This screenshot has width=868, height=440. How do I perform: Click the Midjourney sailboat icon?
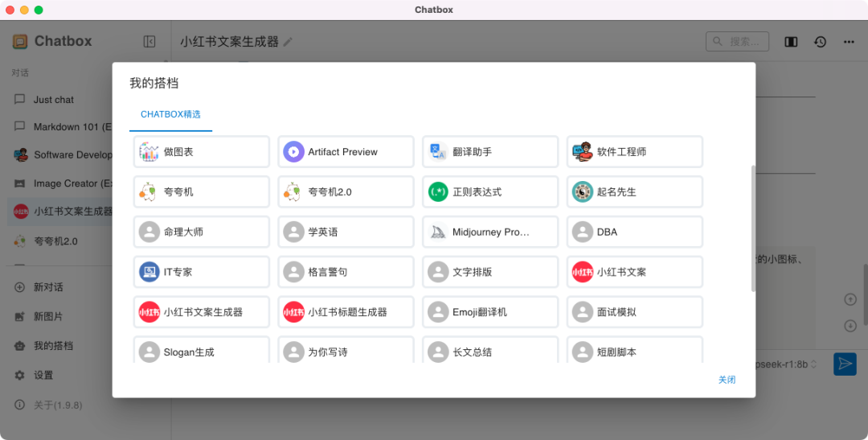point(438,232)
